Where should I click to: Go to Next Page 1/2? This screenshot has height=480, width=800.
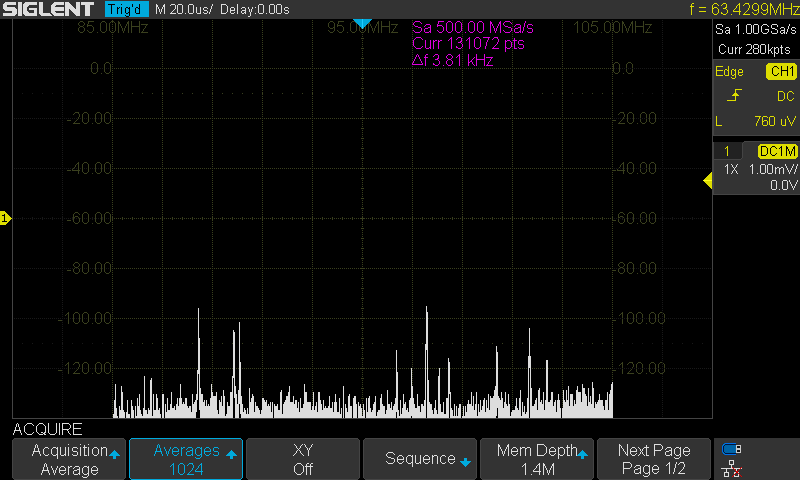pyautogui.click(x=654, y=459)
